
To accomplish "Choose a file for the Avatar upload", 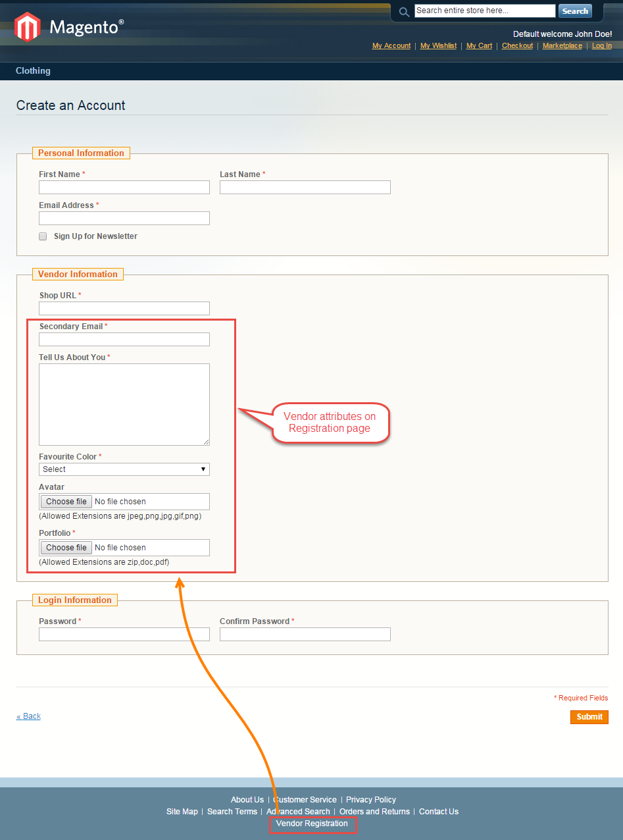I will pos(65,501).
